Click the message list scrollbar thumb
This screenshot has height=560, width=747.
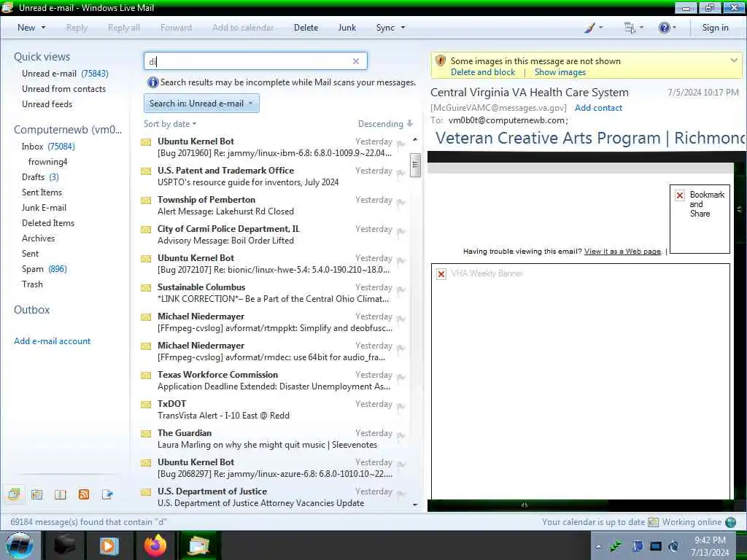[415, 165]
